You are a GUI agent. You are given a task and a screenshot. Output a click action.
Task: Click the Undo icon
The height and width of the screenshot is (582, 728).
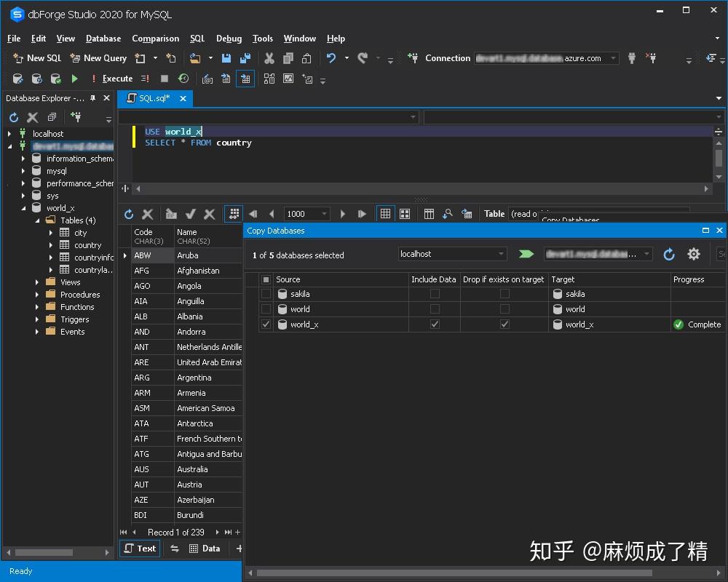pyautogui.click(x=333, y=57)
